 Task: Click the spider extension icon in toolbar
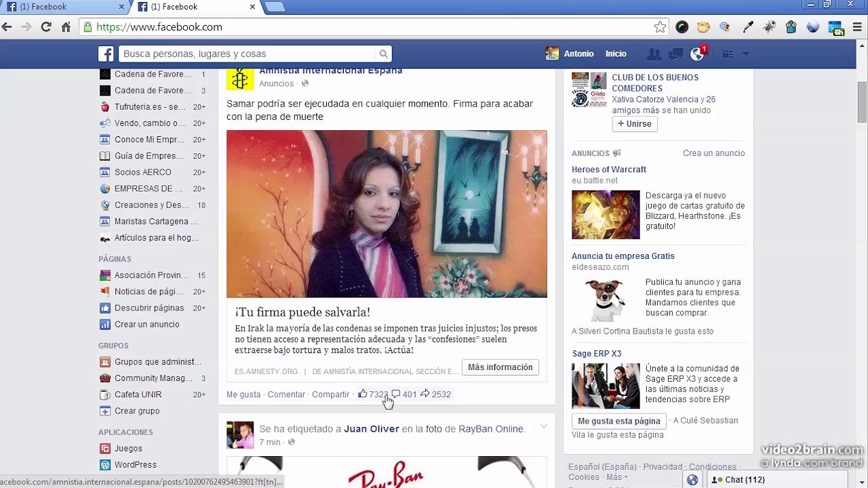pos(769,27)
